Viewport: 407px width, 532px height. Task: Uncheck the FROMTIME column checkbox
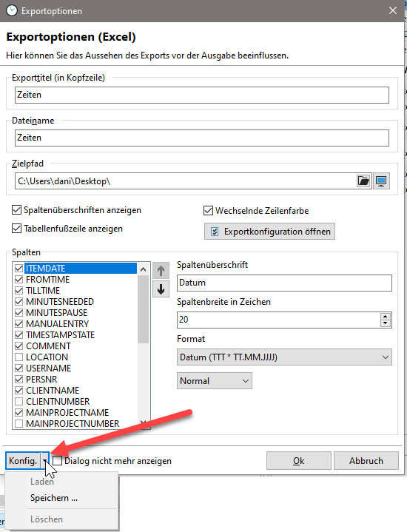pyautogui.click(x=19, y=280)
